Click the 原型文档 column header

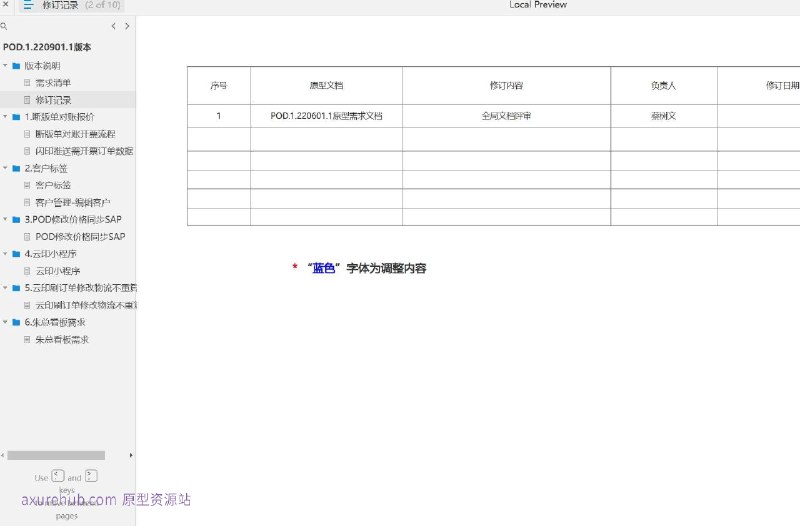[x=326, y=86]
